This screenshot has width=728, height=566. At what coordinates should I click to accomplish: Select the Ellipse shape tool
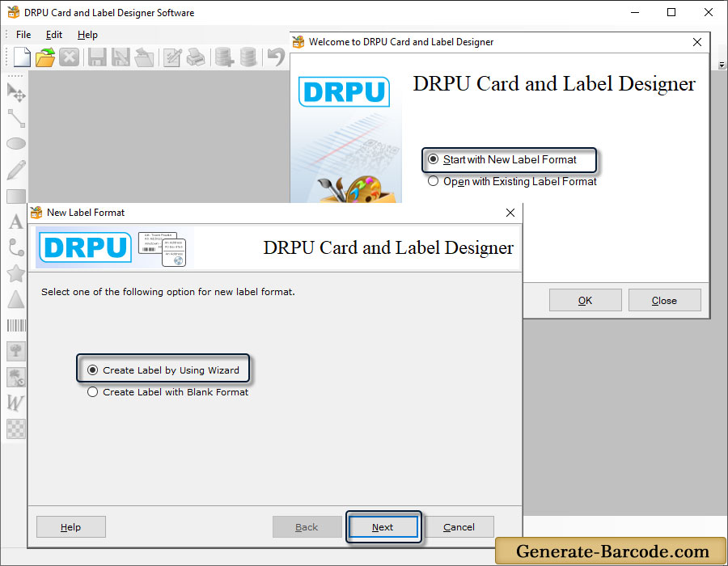(16, 144)
